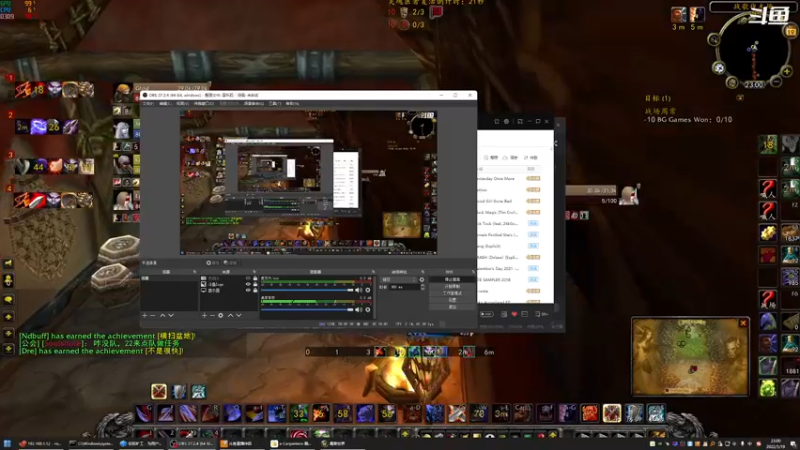Remove selected scene with Scenes minus icon
Screen dimensions: 800x450
(153, 315)
